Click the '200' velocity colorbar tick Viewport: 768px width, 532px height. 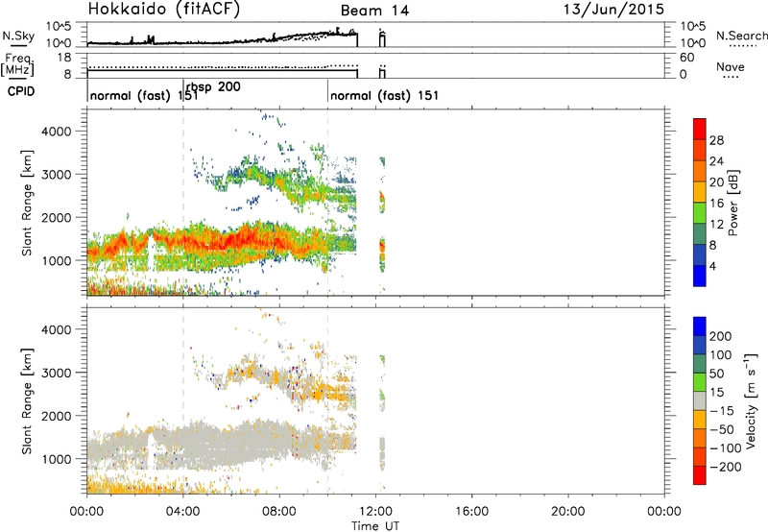721,336
